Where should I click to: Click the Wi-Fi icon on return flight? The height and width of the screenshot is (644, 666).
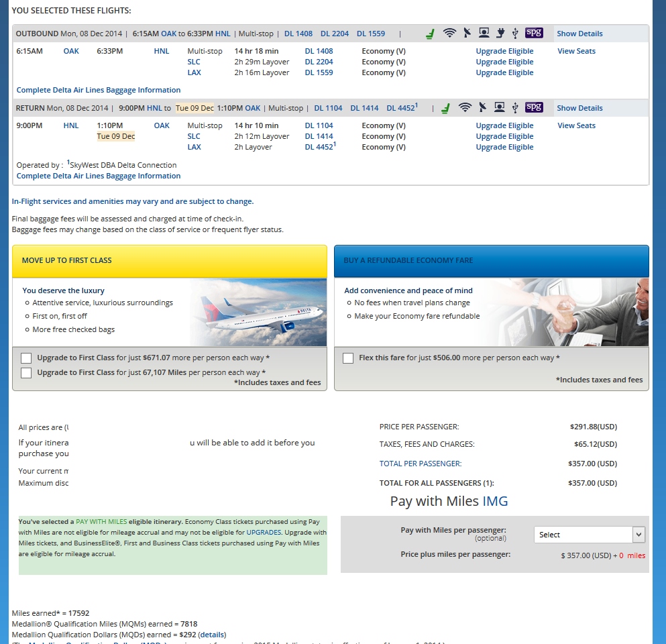(465, 107)
